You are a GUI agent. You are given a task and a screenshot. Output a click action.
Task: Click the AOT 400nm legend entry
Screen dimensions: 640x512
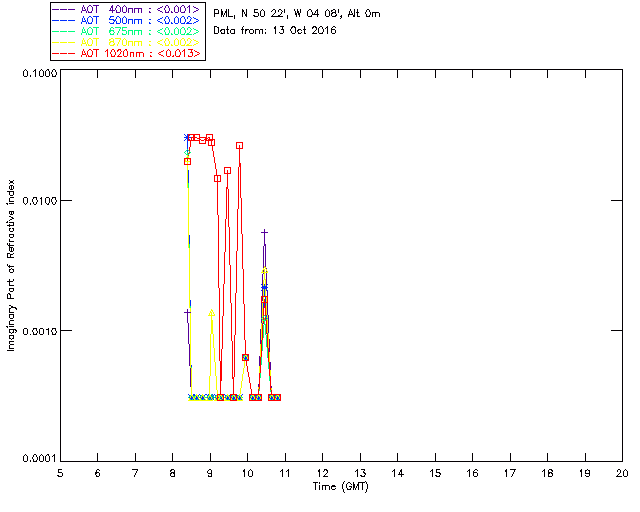point(127,9)
